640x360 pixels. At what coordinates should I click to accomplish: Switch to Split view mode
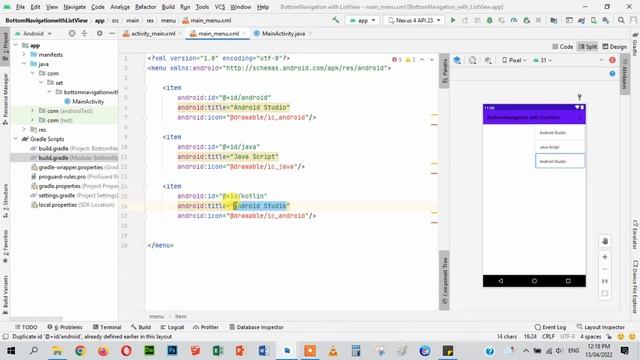click(x=588, y=47)
